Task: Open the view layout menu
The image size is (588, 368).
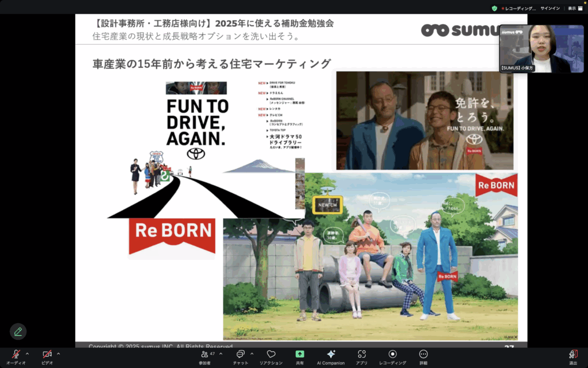Action: [x=575, y=8]
